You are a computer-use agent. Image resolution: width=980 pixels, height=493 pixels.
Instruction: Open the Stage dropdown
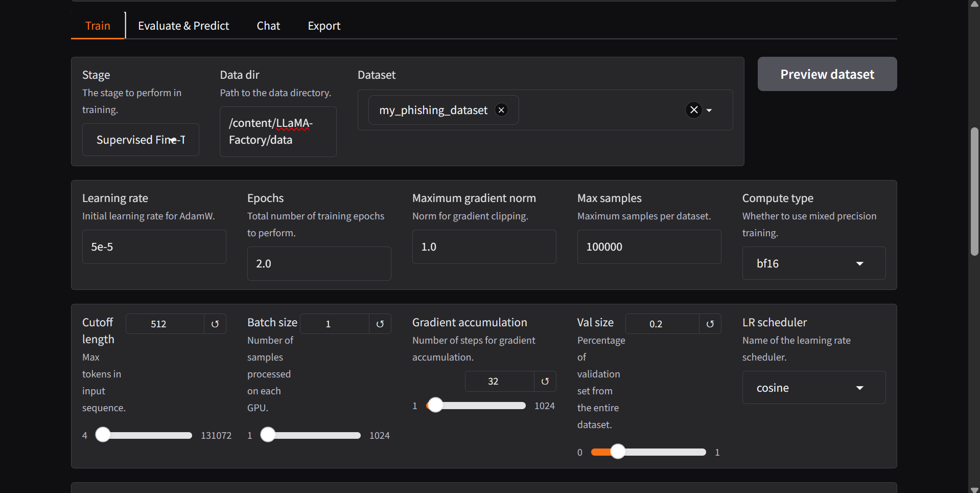[141, 140]
